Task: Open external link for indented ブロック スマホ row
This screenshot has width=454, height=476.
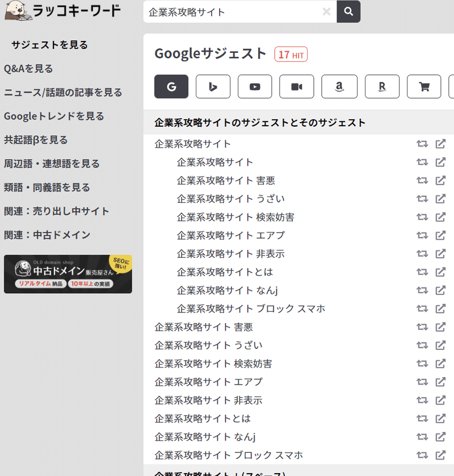Action: coord(440,309)
